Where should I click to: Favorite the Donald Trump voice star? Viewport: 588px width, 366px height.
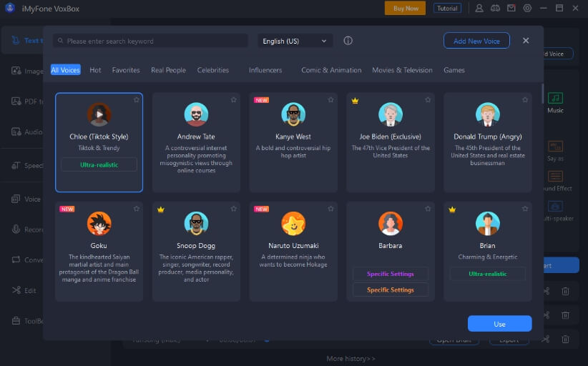pyautogui.click(x=525, y=99)
